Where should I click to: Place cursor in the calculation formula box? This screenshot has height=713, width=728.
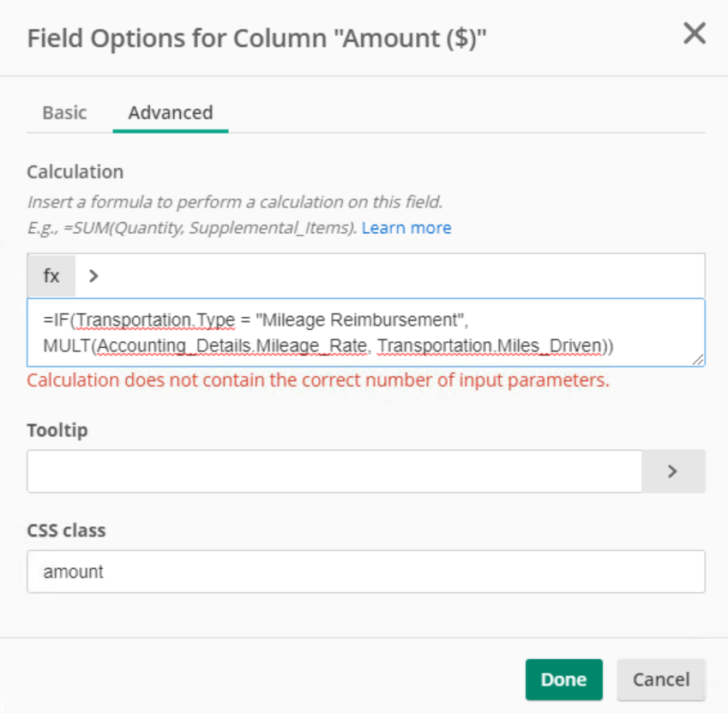pyautogui.click(x=366, y=333)
